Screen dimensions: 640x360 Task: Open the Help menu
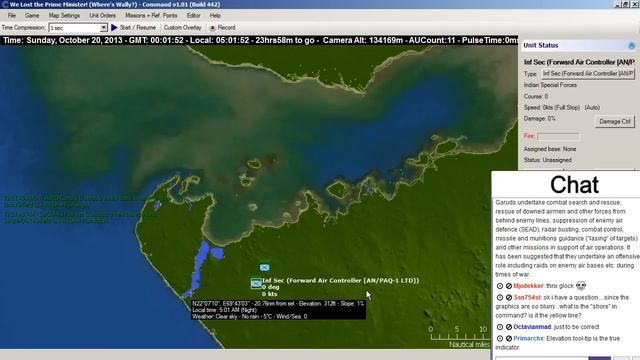(215, 16)
